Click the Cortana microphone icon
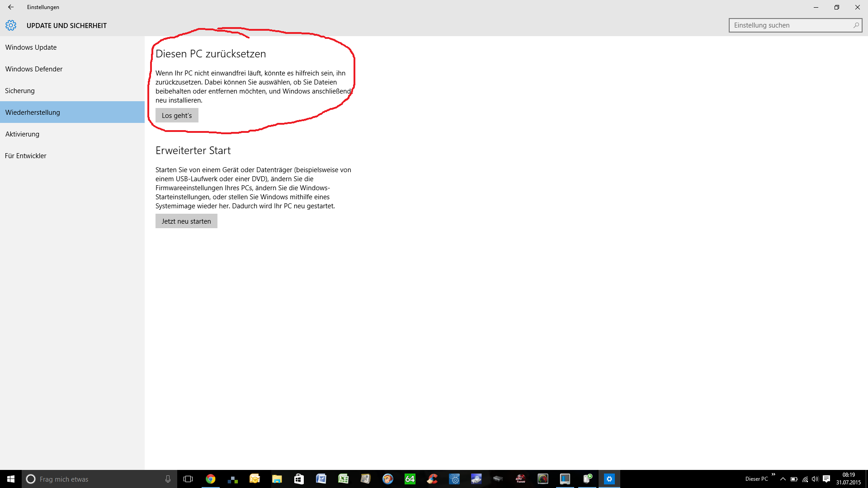 coord(168,479)
